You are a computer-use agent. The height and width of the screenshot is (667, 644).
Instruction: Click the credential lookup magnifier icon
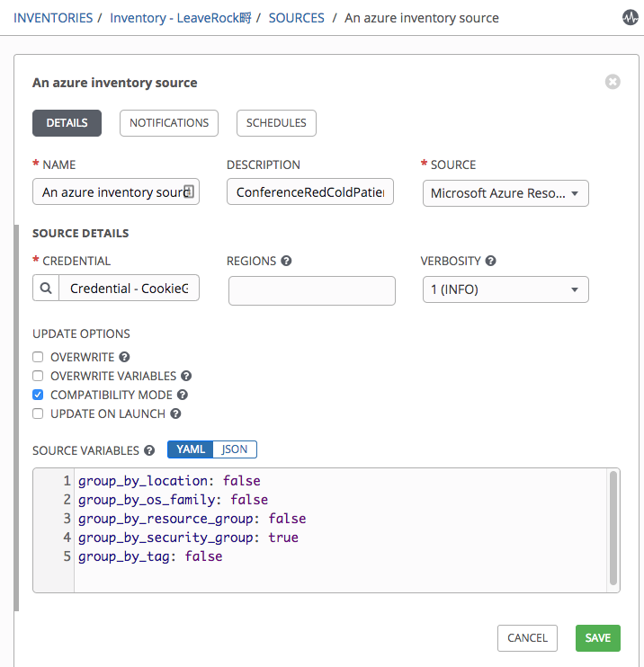pos(46,288)
